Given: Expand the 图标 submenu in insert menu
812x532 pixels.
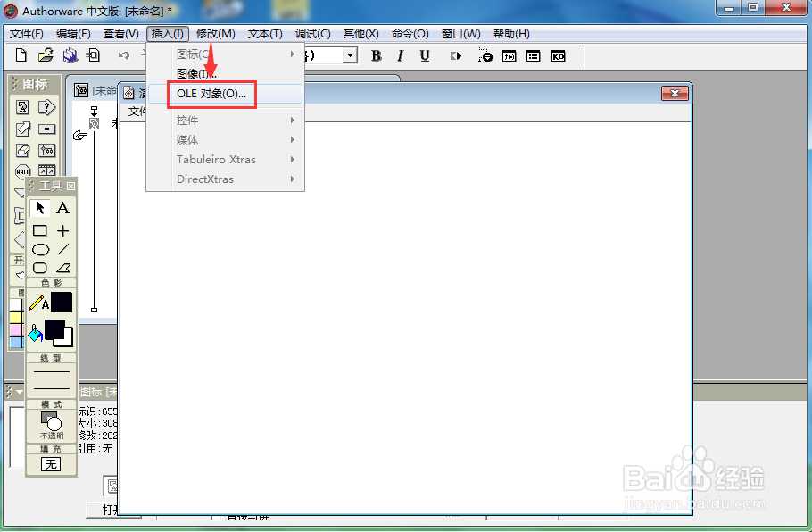Looking at the screenshot, I should pos(225,54).
